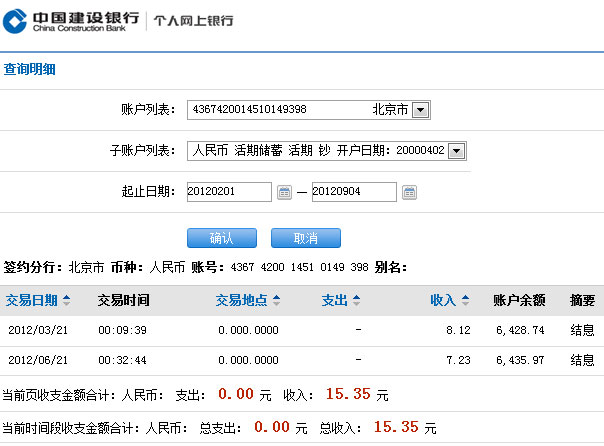Click the 取消 button
Viewport: 604px width, 446px height.
pyautogui.click(x=306, y=238)
